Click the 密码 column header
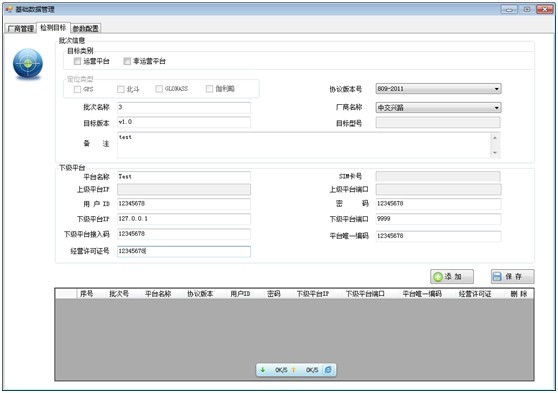Screen dimensions: 558x393 (274, 294)
